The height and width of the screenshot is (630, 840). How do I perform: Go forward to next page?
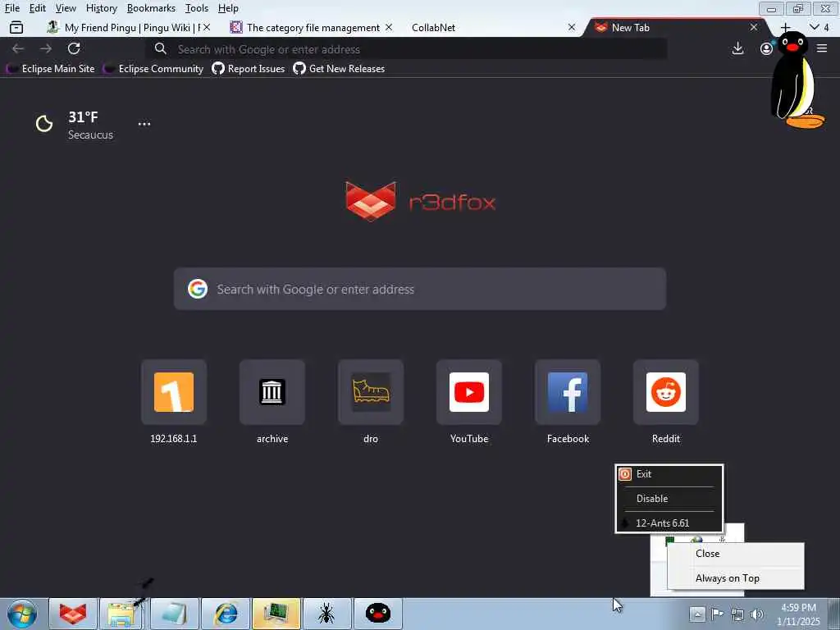tap(46, 48)
